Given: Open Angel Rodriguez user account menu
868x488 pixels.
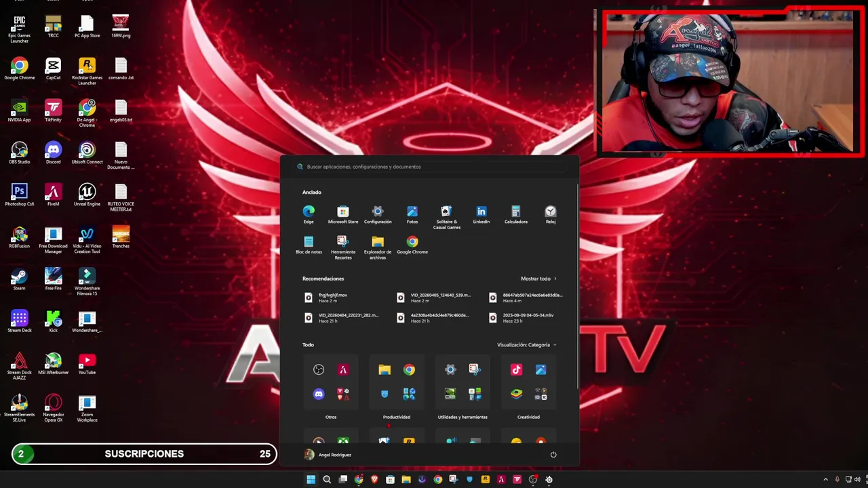Looking at the screenshot, I should pyautogui.click(x=327, y=455).
